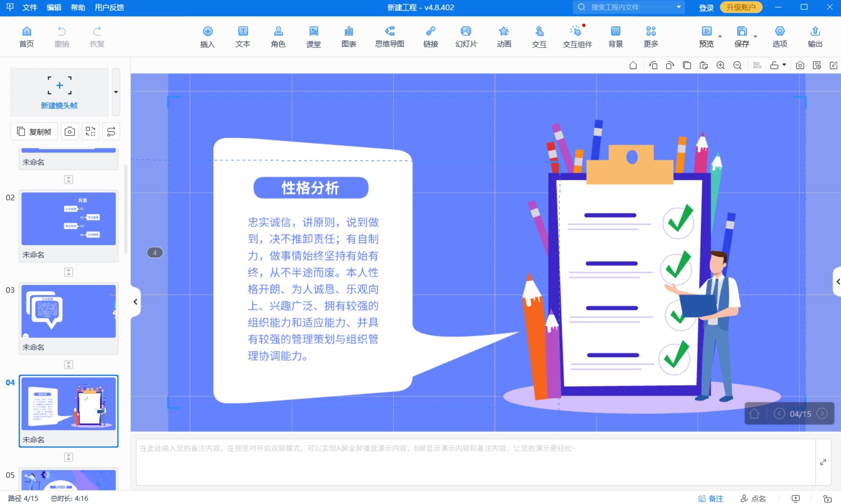Expand the right side panel
Screen dimensions: 841x504
coord(837,282)
